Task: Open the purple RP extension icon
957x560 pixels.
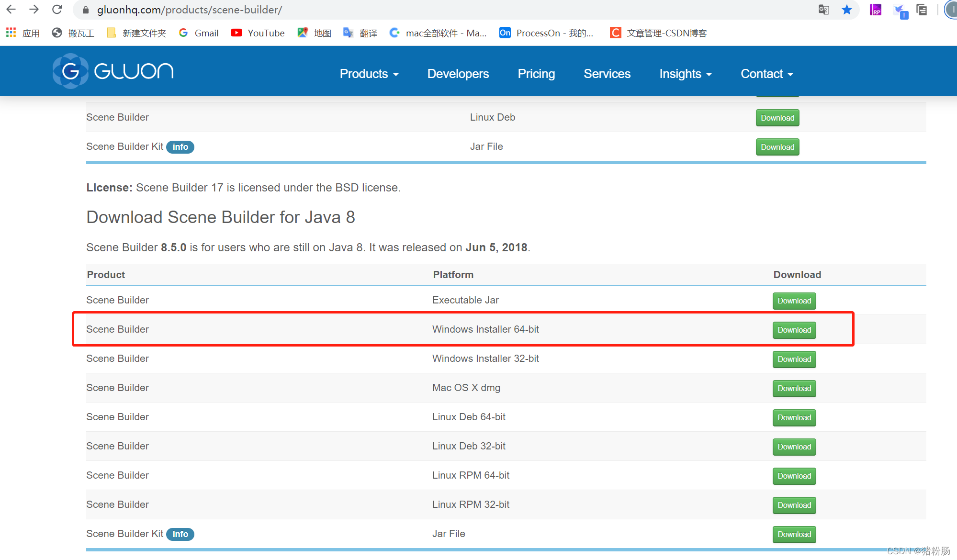Action: coord(876,10)
